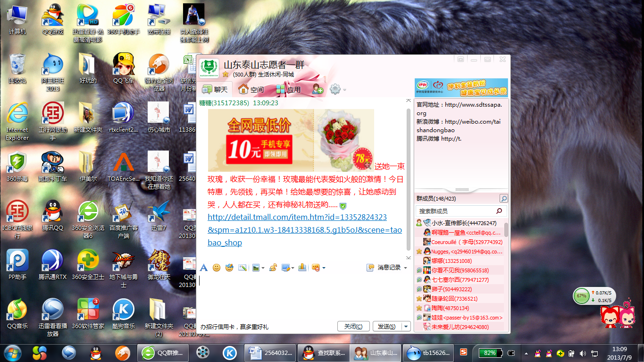Open the smiley emoticon picker
This screenshot has width=644, height=362.
[x=217, y=268]
